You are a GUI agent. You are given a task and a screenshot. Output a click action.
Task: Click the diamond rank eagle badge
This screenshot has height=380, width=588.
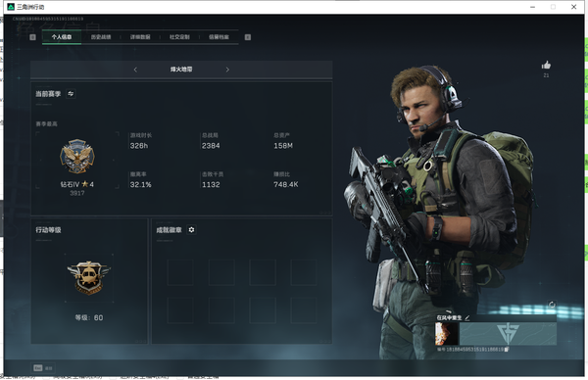pyautogui.click(x=77, y=157)
